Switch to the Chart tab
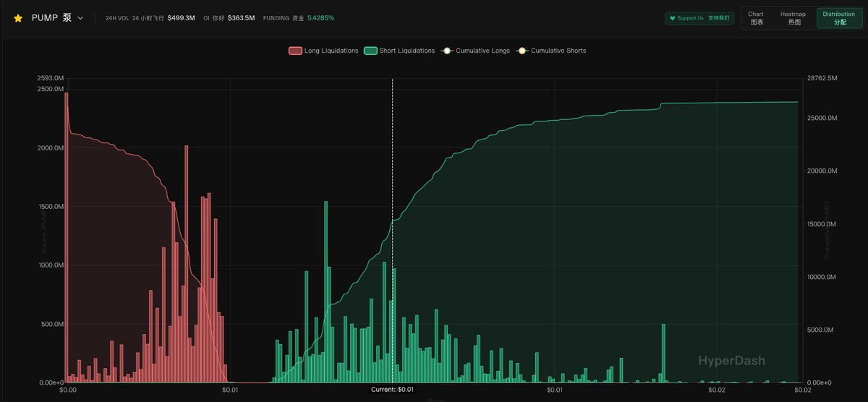The height and width of the screenshot is (402, 868). pyautogui.click(x=756, y=18)
